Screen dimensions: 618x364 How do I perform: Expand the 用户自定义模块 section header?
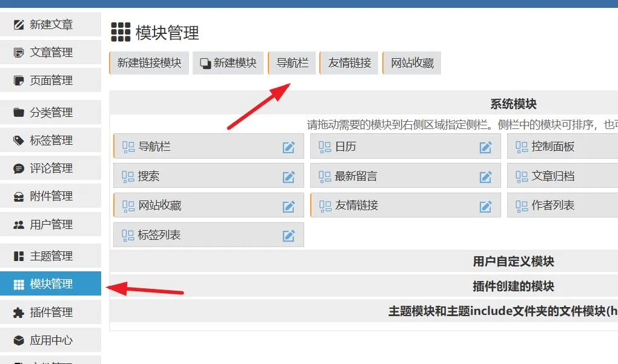(513, 262)
